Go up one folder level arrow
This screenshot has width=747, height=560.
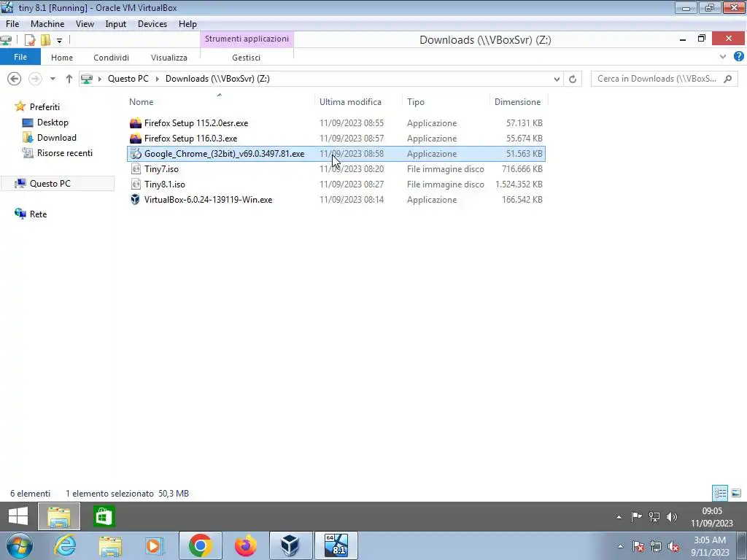(69, 79)
